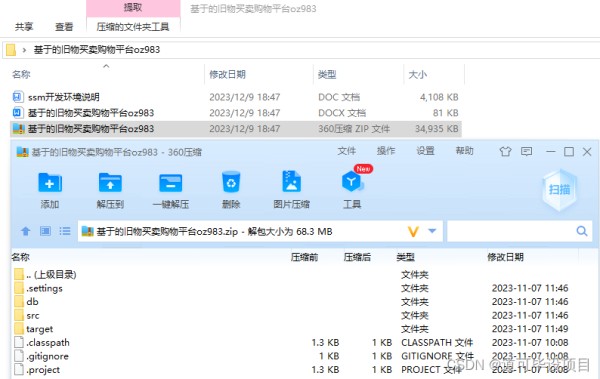Open the 工具 (Tools) hexagon icon
The image size is (600, 379).
coord(352,181)
